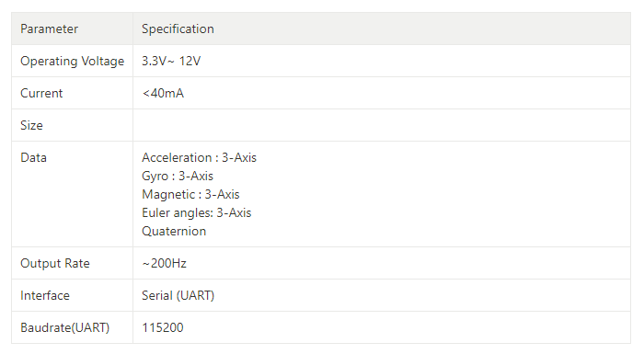Click the <40mA current value
The height and width of the screenshot is (354, 644).
coord(163,93)
